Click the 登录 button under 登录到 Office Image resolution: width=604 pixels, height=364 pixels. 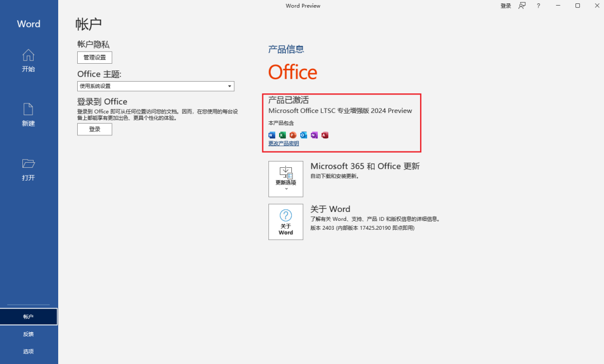point(95,129)
